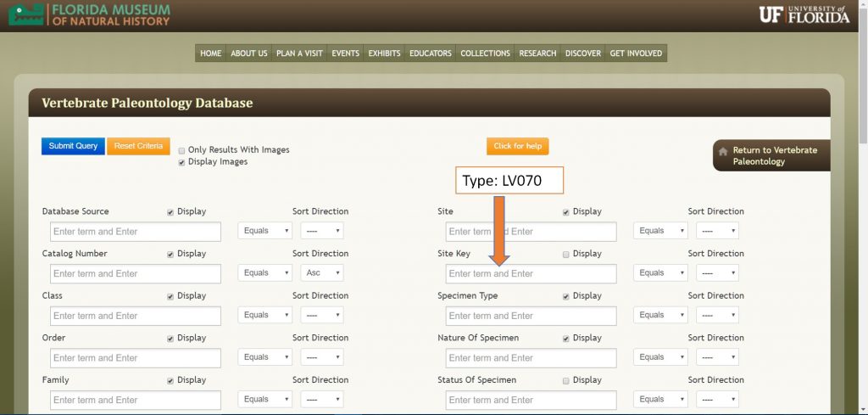Uncheck the Display Images checkbox
Image resolution: width=868 pixels, height=415 pixels.
tap(182, 162)
